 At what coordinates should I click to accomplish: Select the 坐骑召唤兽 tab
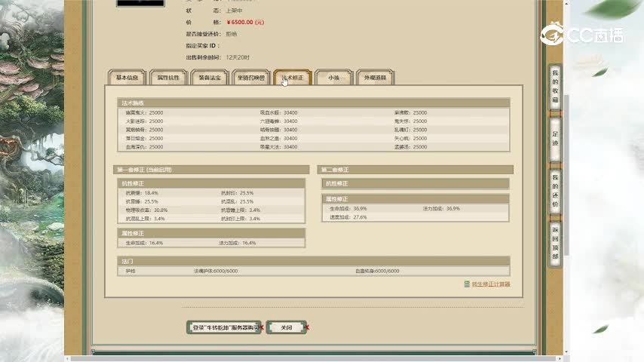(251, 78)
